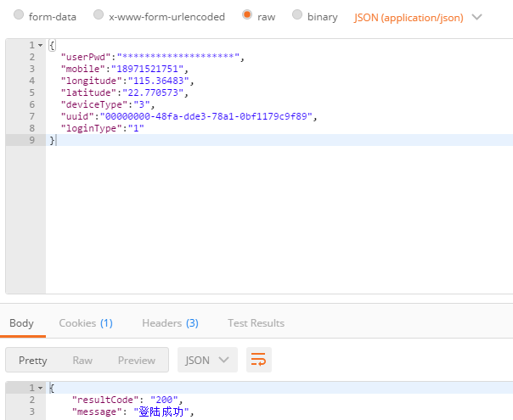This screenshot has height=420, width=513.
Task: Click the response value "200"
Action: coord(164,400)
